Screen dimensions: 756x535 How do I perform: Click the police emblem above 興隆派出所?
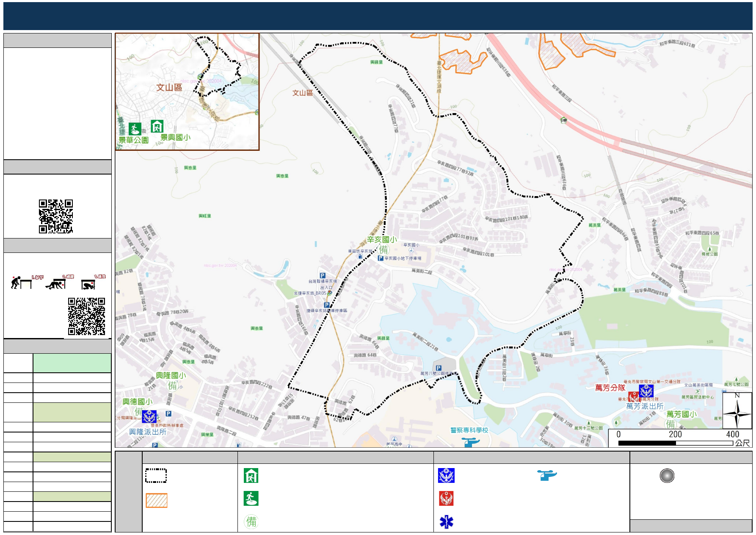(149, 416)
